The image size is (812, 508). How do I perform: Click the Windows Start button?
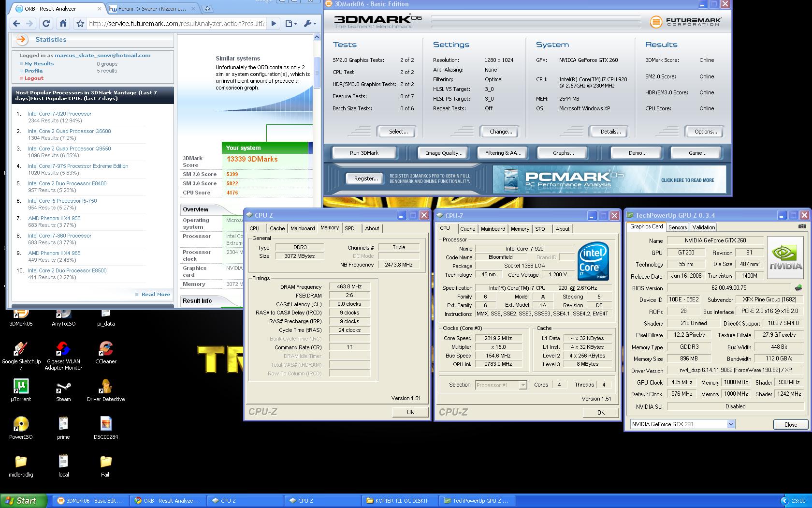(23, 501)
